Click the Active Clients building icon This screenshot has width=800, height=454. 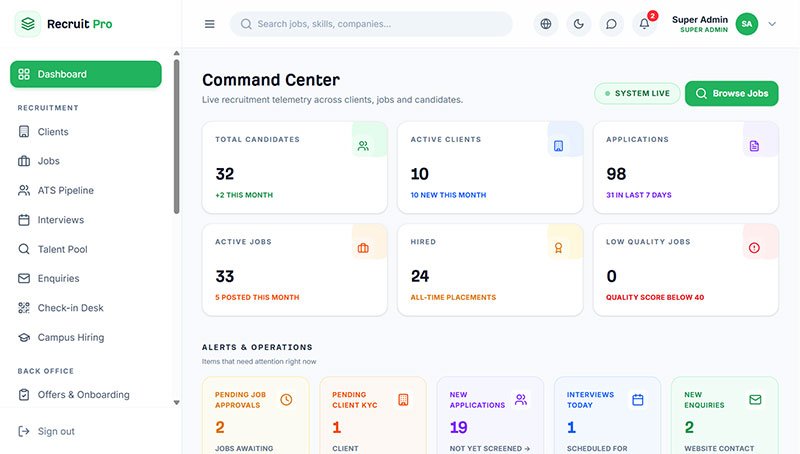(x=559, y=146)
